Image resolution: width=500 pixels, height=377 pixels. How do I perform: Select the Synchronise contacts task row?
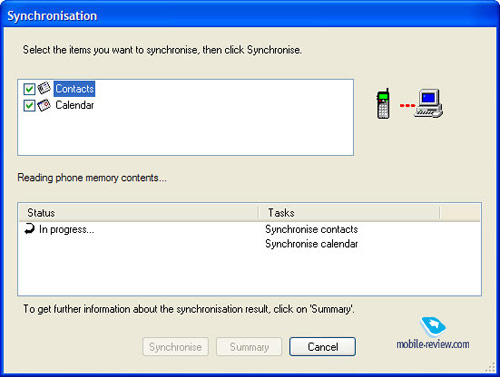click(311, 229)
